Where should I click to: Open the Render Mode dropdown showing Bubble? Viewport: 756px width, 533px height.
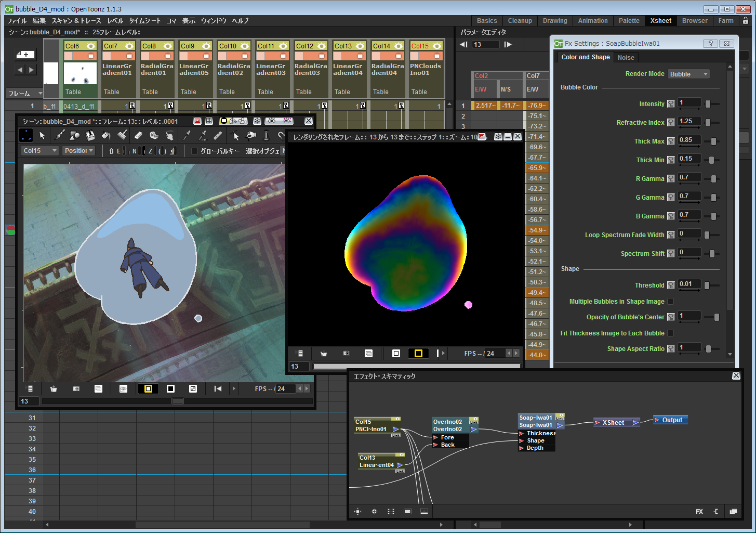point(688,74)
